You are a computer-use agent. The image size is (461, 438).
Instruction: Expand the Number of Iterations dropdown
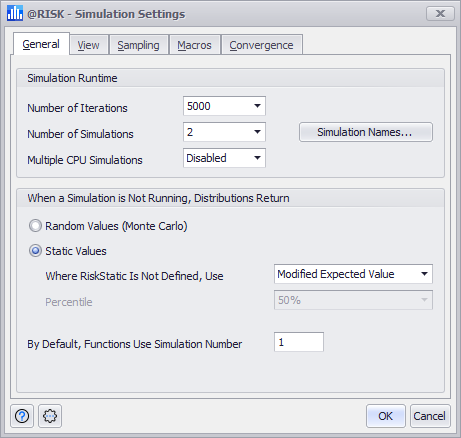224,106
